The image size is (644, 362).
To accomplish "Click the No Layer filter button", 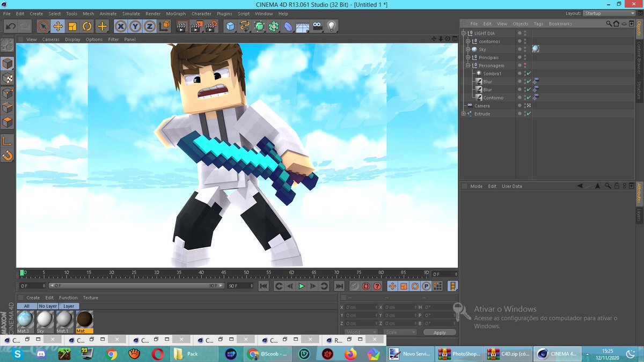I will [x=48, y=306].
